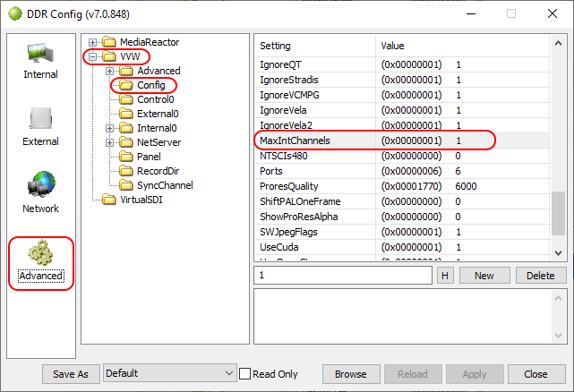Click the SyncChannel folder icon
This screenshot has width=574, height=392.
[x=126, y=185]
